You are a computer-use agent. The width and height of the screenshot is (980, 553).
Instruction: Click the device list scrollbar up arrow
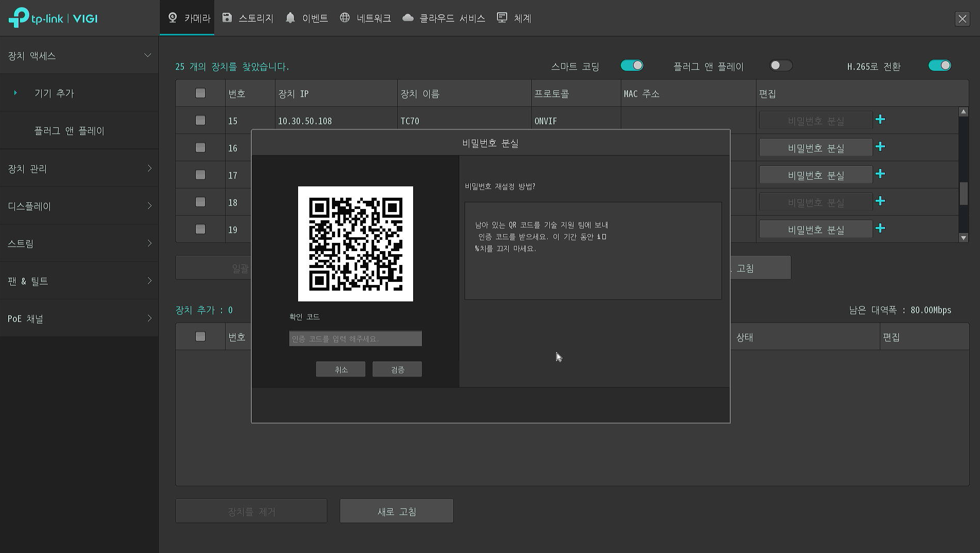pyautogui.click(x=964, y=112)
